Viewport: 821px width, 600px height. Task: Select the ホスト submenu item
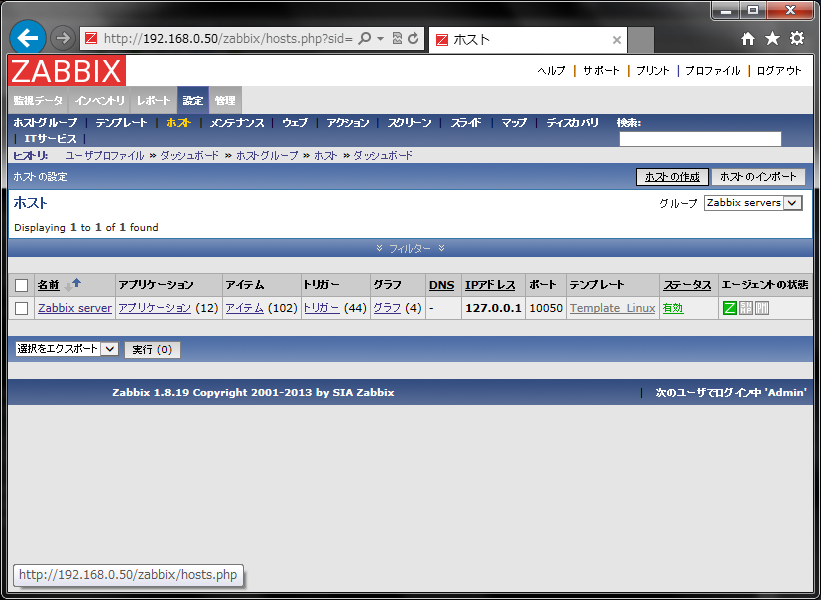click(179, 123)
